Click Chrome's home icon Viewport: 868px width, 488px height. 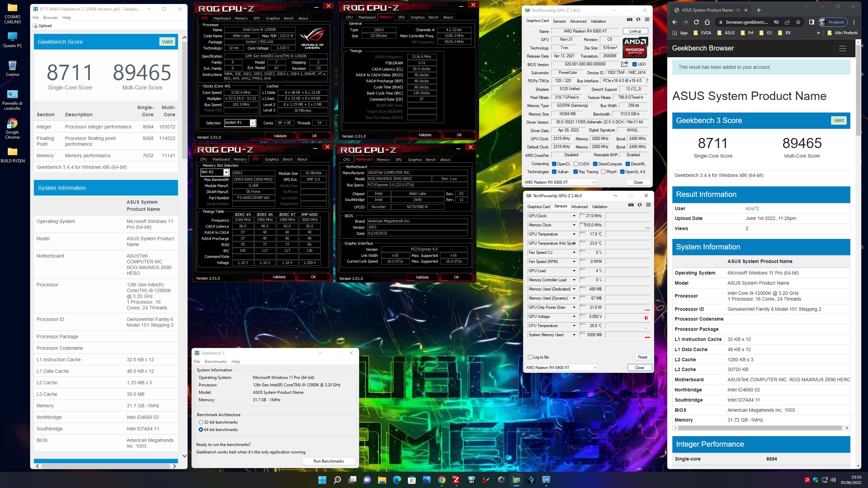click(707, 22)
